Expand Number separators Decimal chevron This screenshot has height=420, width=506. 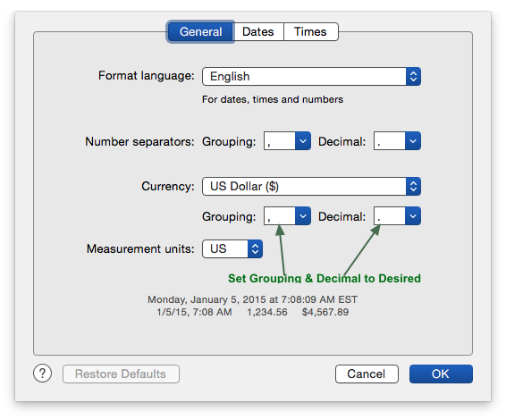point(413,141)
